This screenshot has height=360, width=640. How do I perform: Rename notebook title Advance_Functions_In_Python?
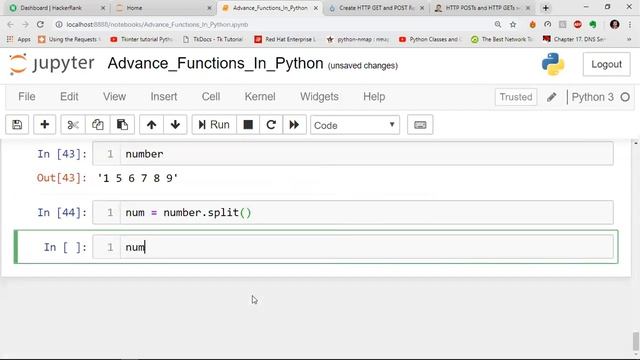(x=216, y=64)
